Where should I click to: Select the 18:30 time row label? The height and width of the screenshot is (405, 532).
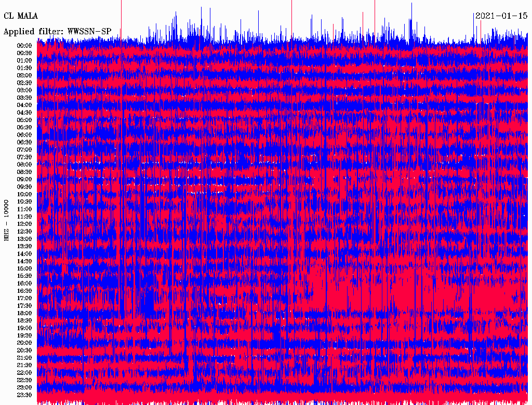click(24, 320)
